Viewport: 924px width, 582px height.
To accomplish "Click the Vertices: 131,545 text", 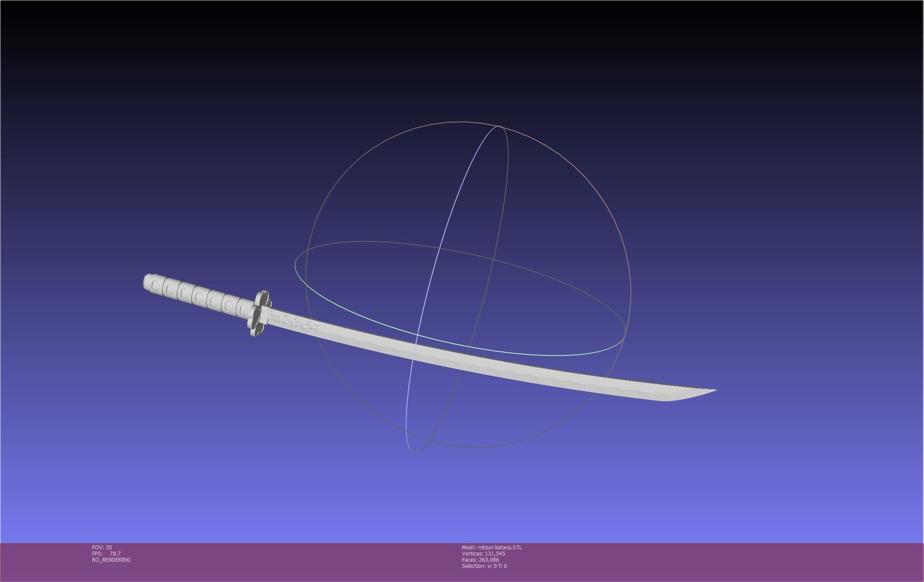I will tap(483, 553).
